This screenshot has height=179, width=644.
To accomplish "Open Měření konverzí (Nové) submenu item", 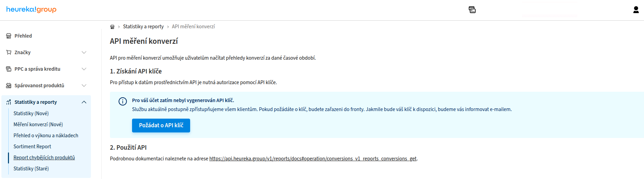I will pyautogui.click(x=38, y=125).
